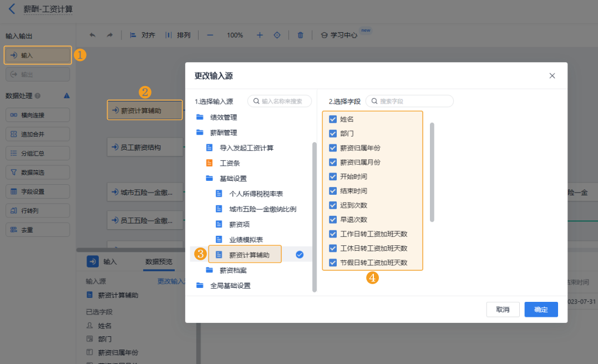Expand the 全局基础设置 folder
Image resolution: width=598 pixels, height=364 pixels.
click(230, 286)
